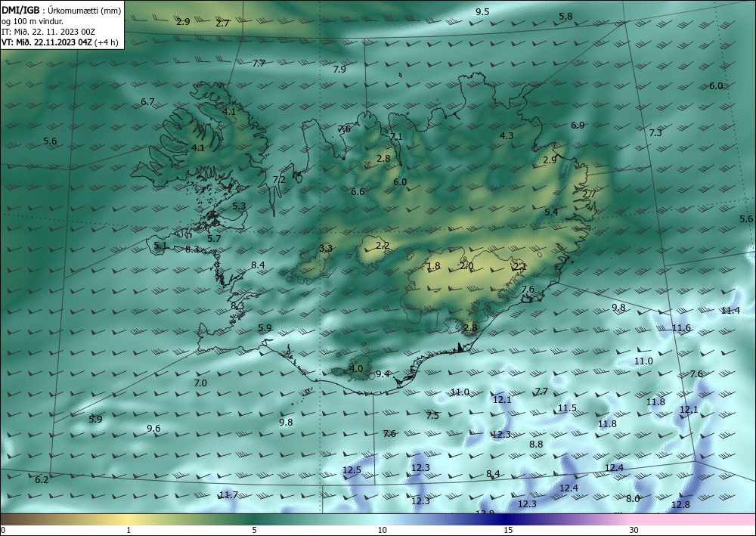Click the 6.2 value at the lower left
Viewport: 756px width, 536px height.
point(42,480)
